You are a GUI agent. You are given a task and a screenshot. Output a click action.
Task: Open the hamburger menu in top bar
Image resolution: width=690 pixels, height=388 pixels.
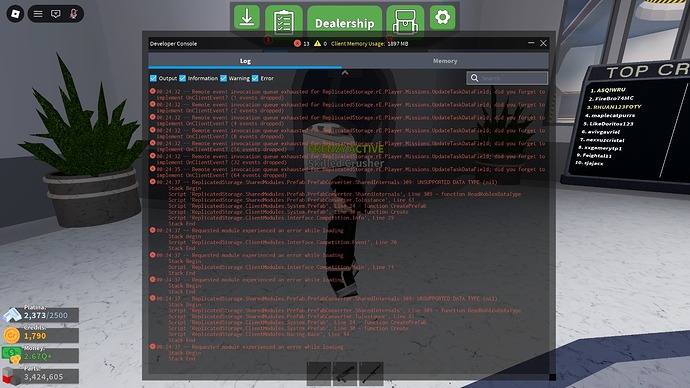point(38,14)
